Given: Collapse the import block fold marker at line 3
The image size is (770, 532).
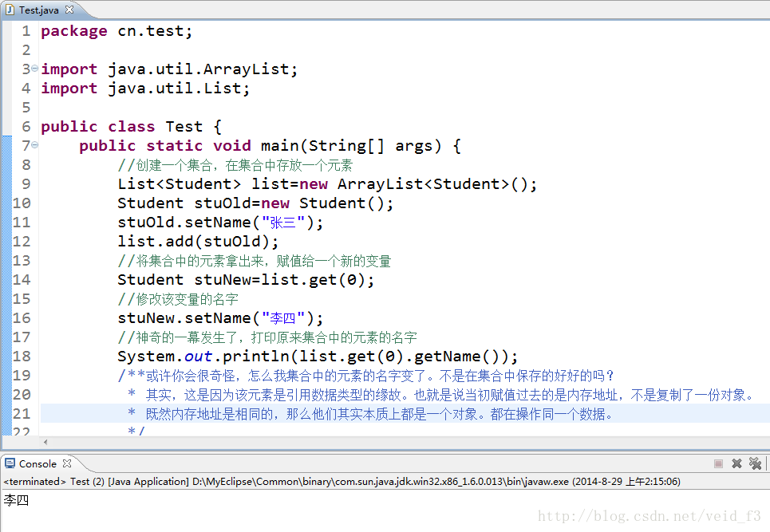Looking at the screenshot, I should pyautogui.click(x=35, y=69).
